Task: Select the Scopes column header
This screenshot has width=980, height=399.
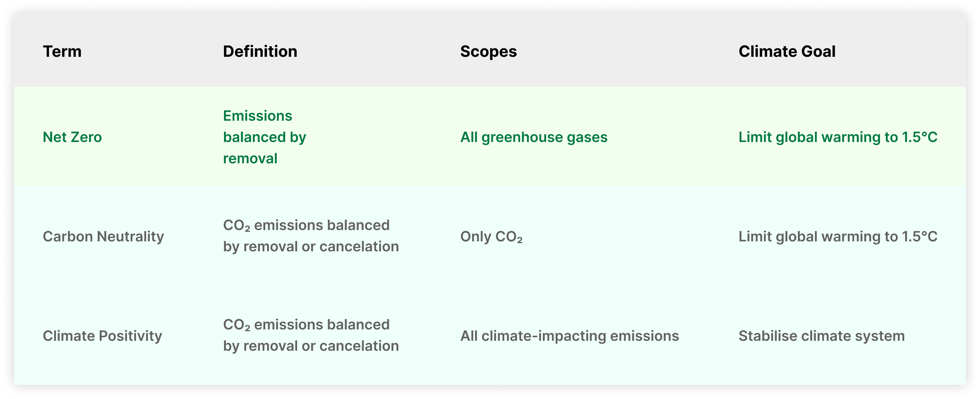Action: (x=489, y=51)
